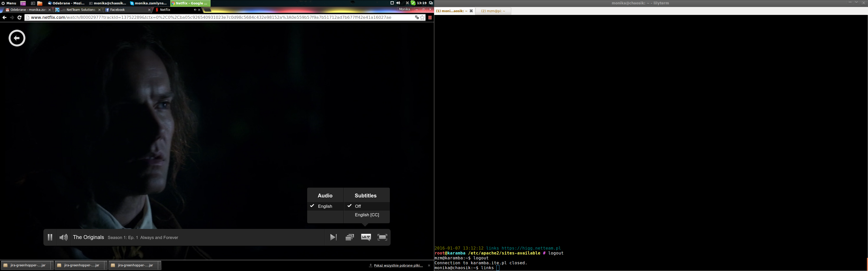The image size is (868, 271).
Task: Click the green checkmark tray icon
Action: [413, 3]
